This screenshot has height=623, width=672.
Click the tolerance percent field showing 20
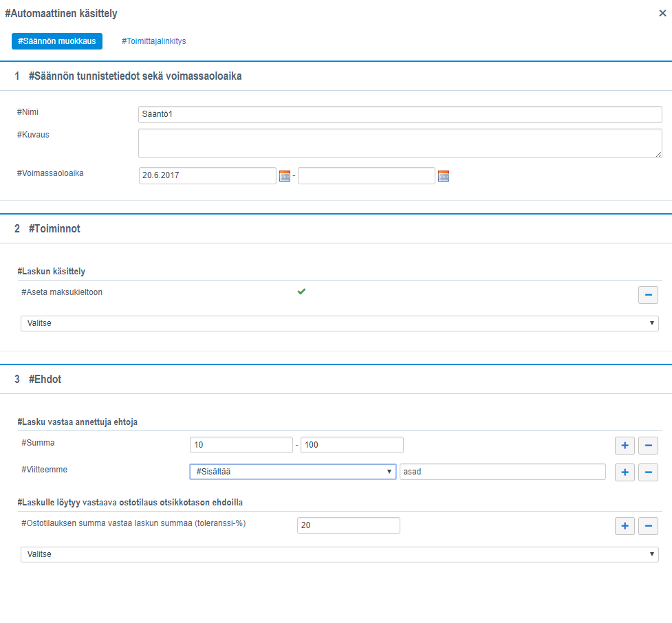[x=348, y=525]
